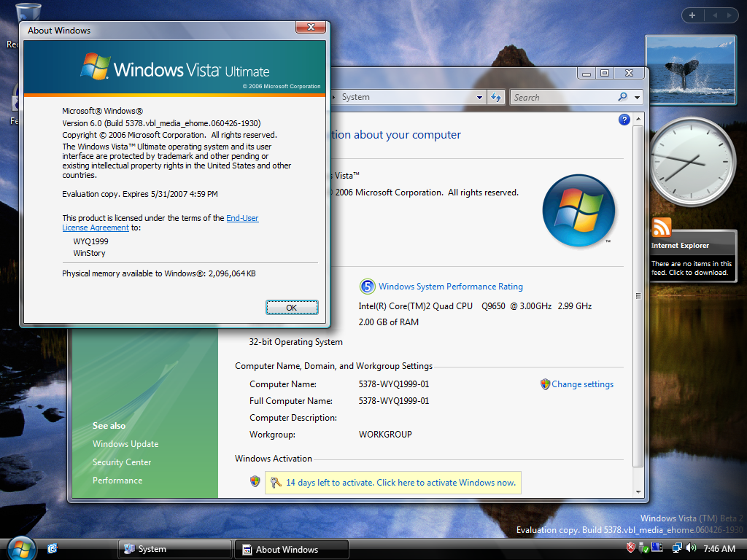Click the feed gadget download message
Viewport: 747px width, 560px height.
point(692,268)
